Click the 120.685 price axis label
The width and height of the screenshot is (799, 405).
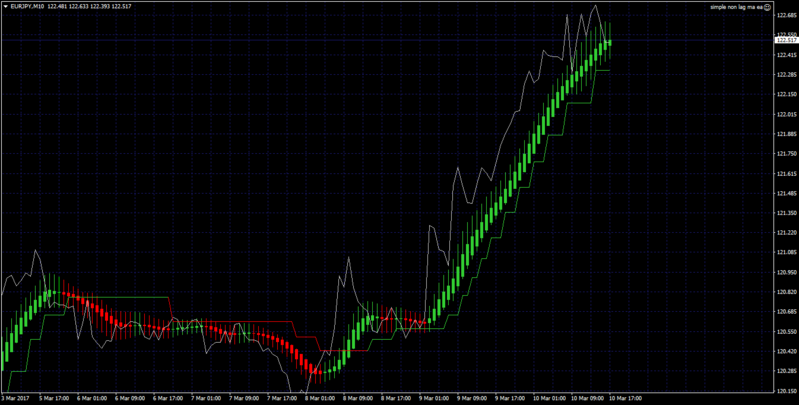786,312
